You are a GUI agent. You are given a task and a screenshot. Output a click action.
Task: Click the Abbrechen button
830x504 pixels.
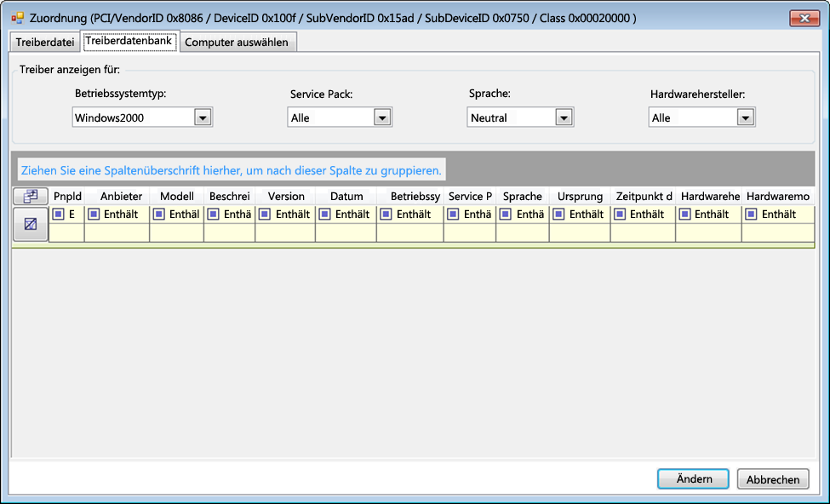pos(773,479)
